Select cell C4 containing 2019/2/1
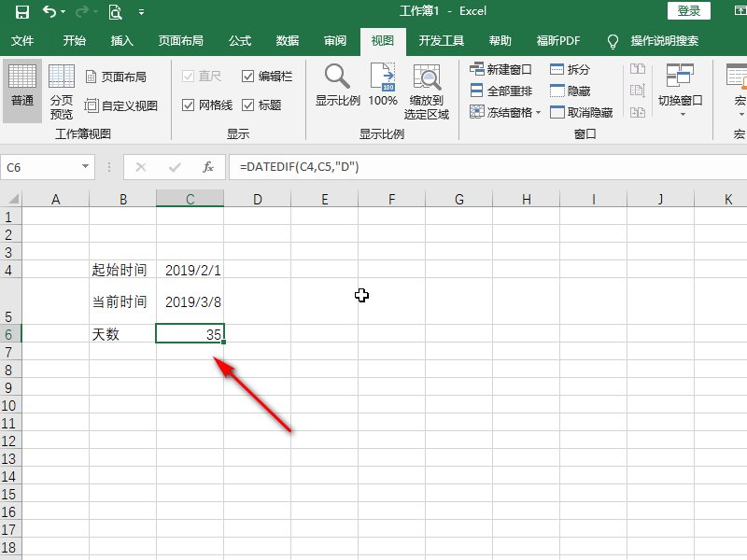The width and height of the screenshot is (747, 560). (x=190, y=270)
